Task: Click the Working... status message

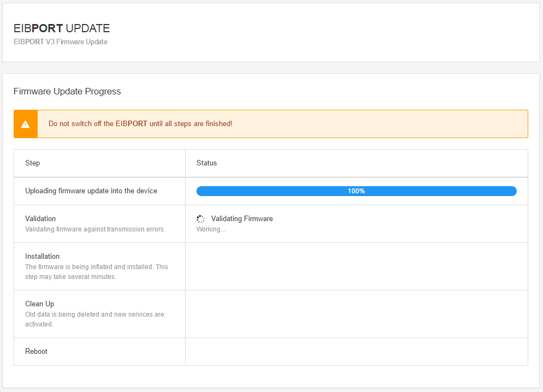Action: click(211, 229)
